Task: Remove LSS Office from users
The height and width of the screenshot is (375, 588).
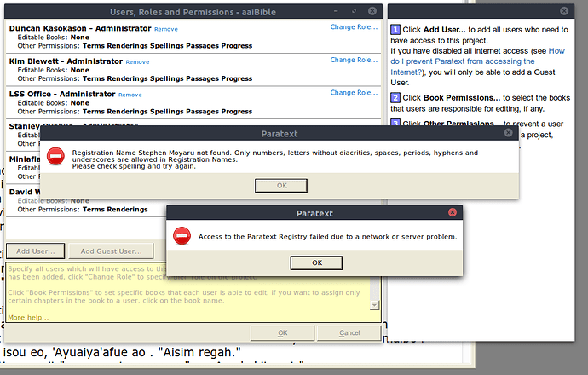Action: pyautogui.click(x=130, y=95)
